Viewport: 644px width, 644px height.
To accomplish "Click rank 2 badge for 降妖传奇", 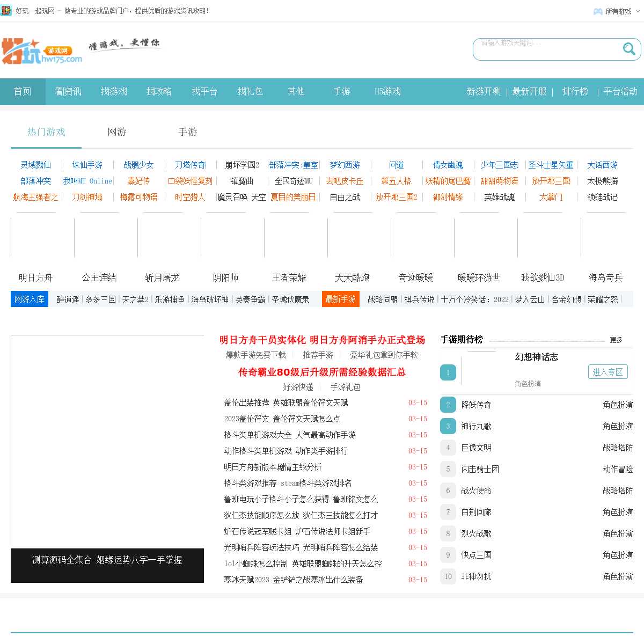I will 448,405.
